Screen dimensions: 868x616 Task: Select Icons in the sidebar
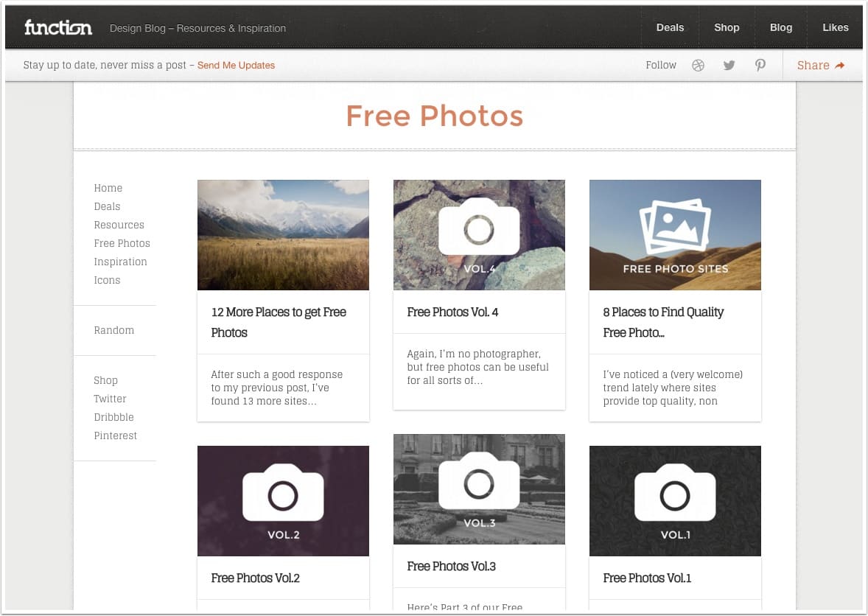pos(107,281)
